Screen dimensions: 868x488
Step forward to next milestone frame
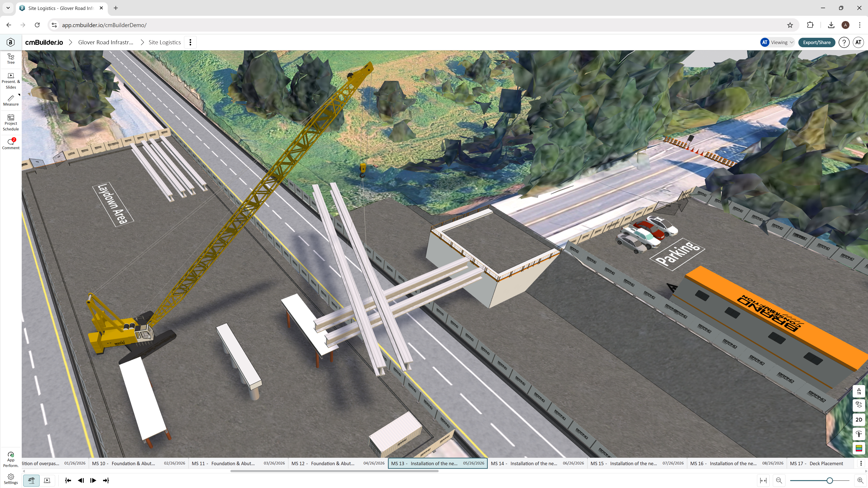[x=93, y=480]
